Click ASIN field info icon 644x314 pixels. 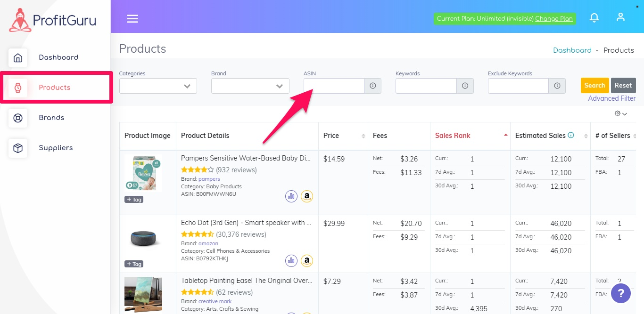372,86
